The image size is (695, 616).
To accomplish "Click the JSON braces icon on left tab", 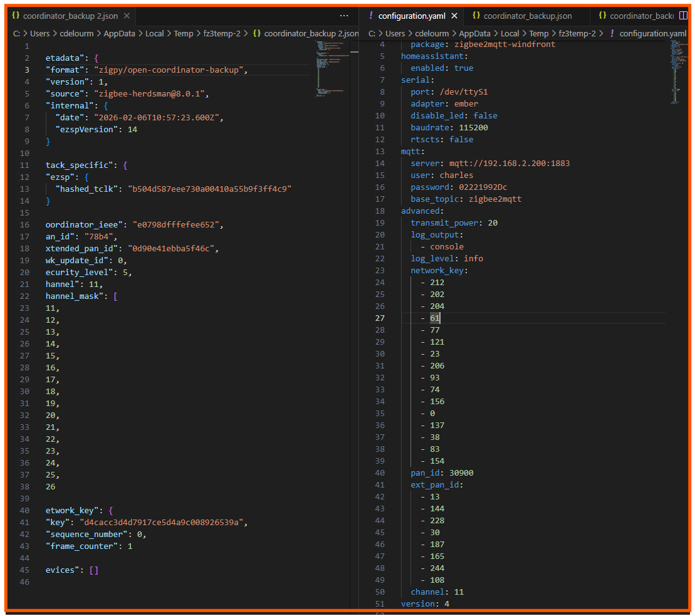I will (x=16, y=16).
